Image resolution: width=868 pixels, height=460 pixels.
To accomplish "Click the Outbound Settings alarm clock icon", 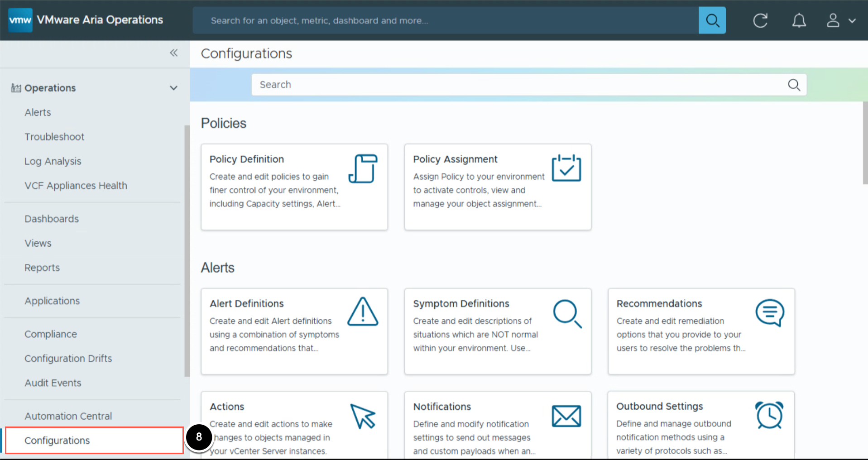I will click(769, 415).
